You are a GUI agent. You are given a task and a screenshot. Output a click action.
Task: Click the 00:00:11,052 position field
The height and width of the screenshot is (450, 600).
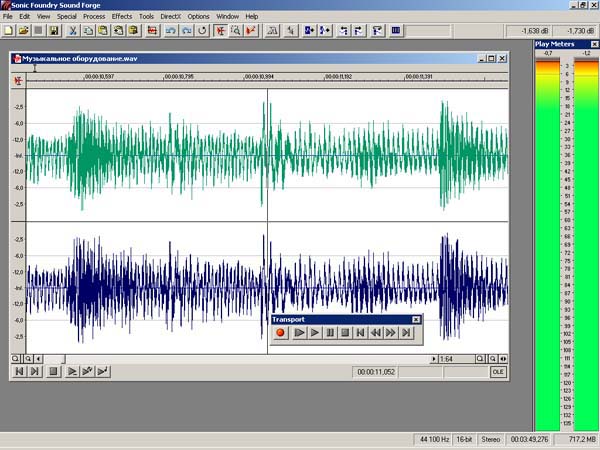coord(376,372)
